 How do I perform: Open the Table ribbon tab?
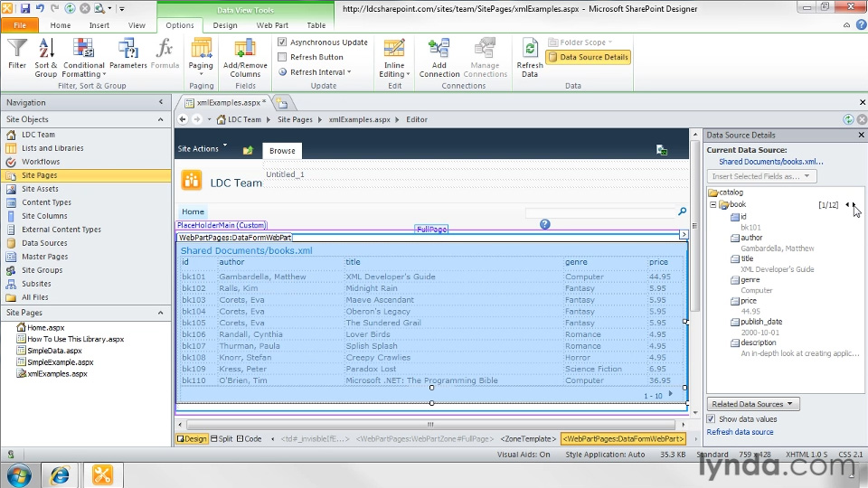pyautogui.click(x=316, y=25)
